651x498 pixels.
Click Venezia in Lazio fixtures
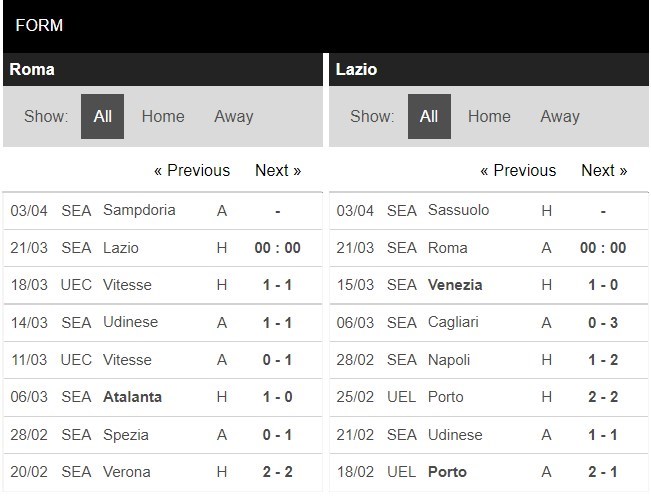coord(455,285)
